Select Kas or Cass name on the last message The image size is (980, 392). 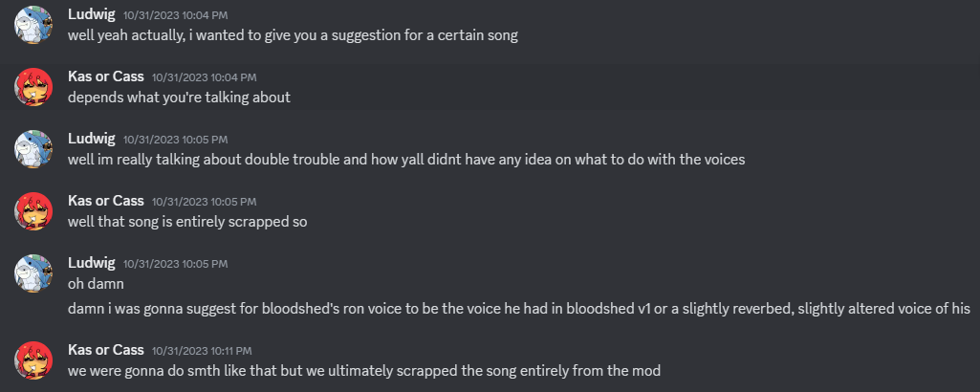pos(106,350)
